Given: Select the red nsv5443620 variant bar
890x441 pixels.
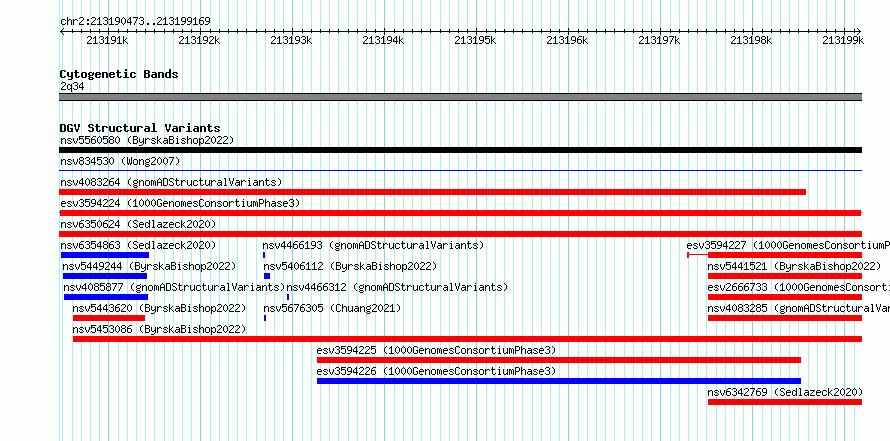Looking at the screenshot, I should point(109,318).
